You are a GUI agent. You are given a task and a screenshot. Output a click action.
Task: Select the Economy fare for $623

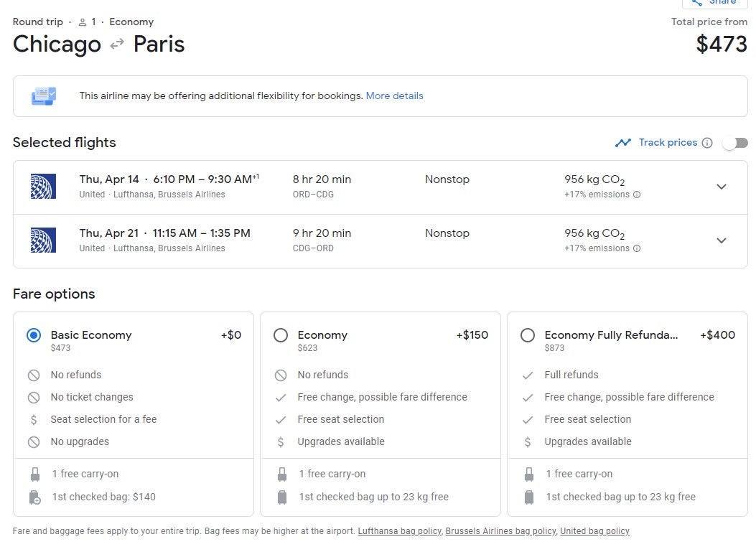click(281, 335)
